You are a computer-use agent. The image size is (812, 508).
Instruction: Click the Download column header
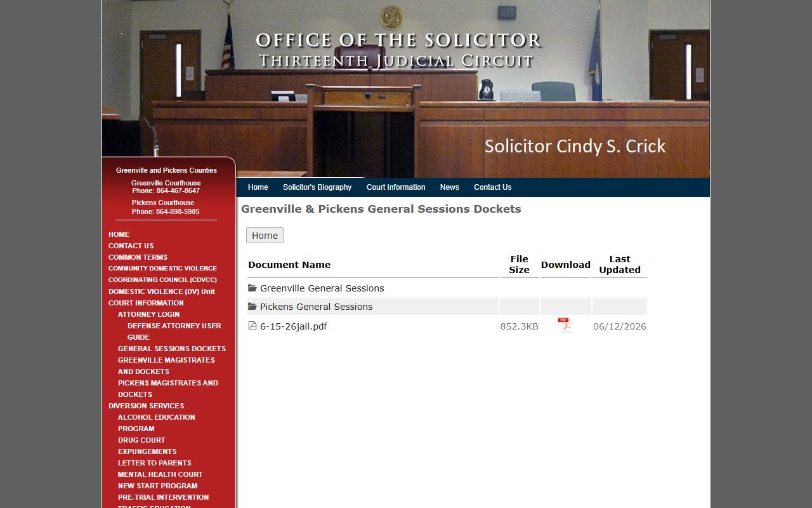[566, 265]
